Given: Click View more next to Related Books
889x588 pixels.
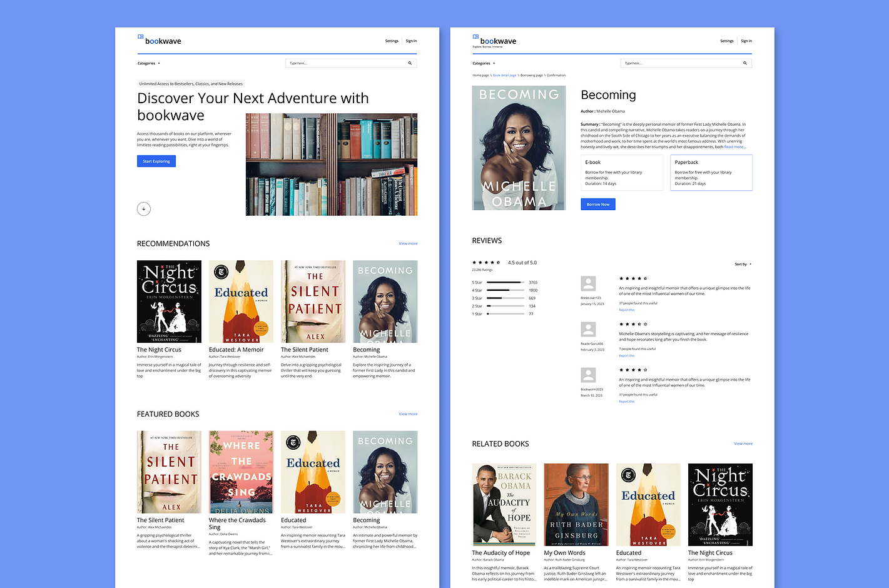Looking at the screenshot, I should point(743,444).
